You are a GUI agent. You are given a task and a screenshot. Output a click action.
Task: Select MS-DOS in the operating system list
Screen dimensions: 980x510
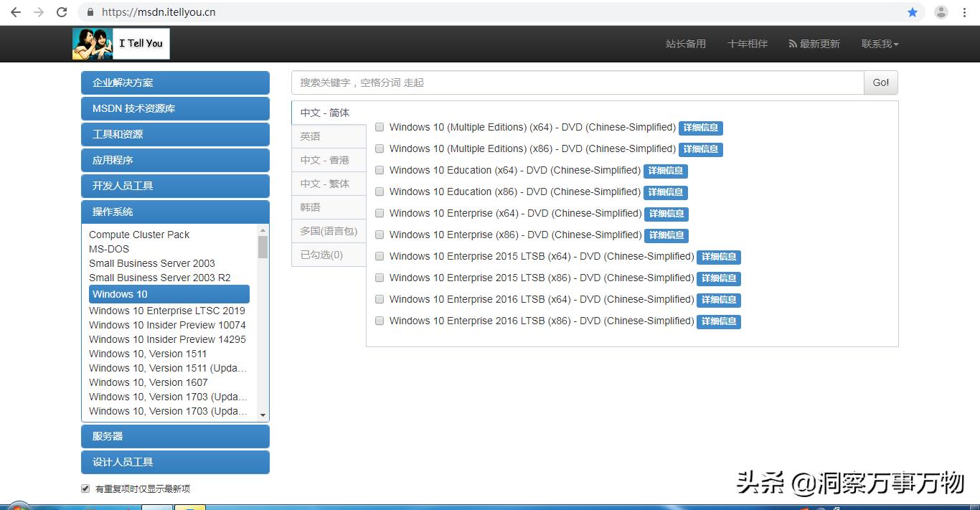[x=109, y=249]
